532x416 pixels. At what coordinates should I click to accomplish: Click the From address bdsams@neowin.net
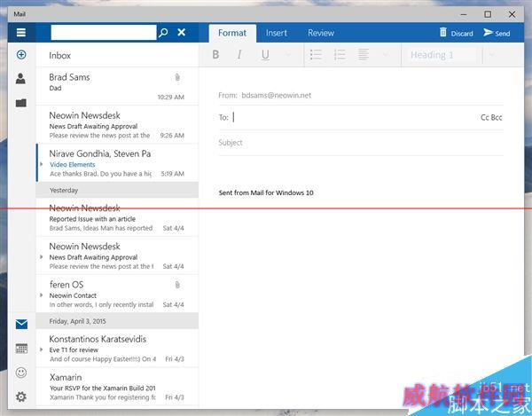tap(276, 95)
